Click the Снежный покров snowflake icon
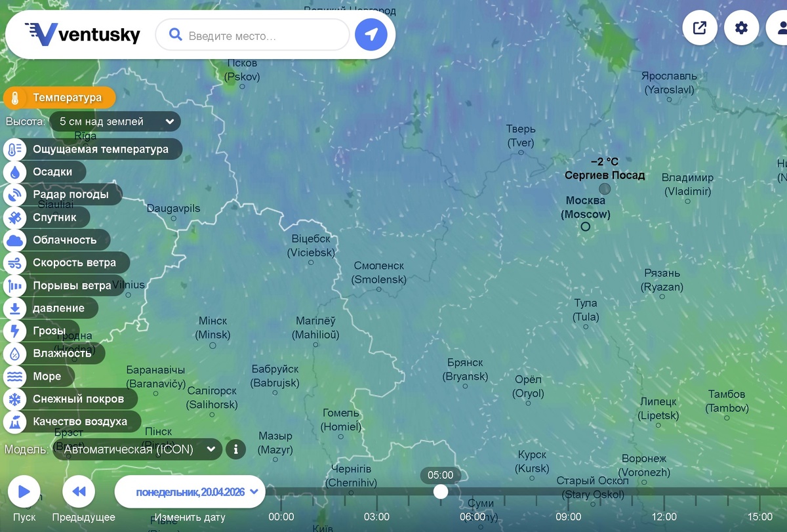Screen dimensions: 787x532 [14, 399]
